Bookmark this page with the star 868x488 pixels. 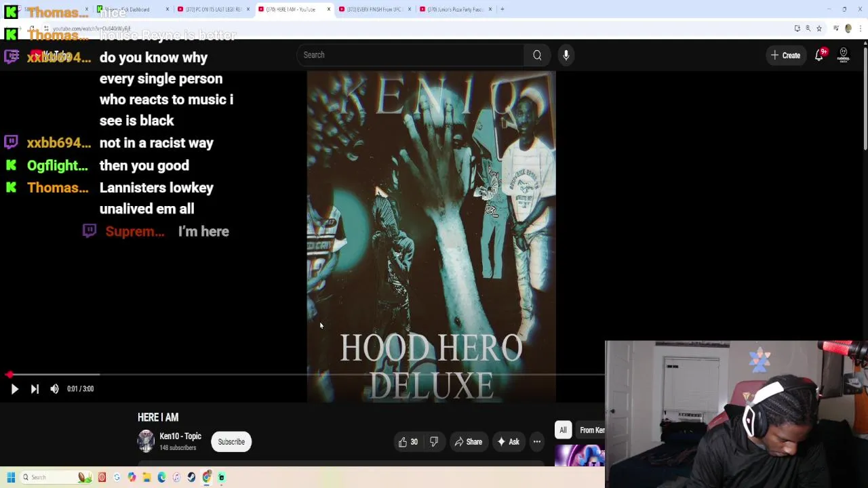pyautogui.click(x=819, y=28)
